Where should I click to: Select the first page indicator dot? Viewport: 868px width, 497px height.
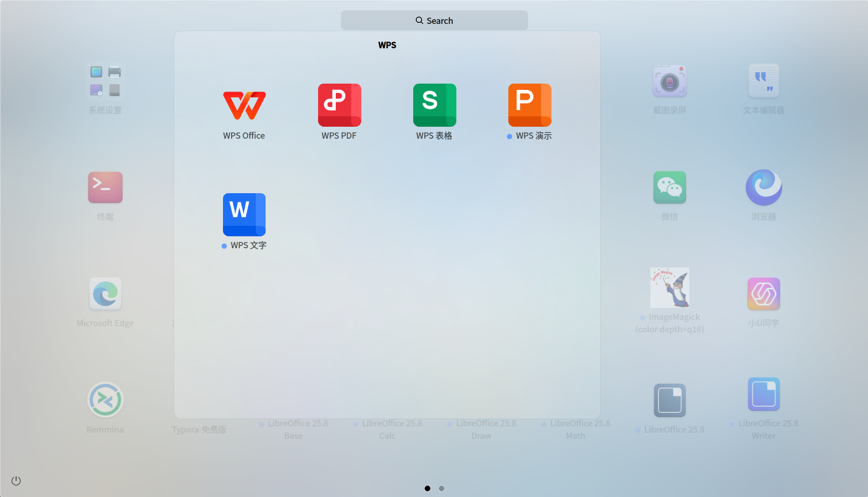click(427, 488)
